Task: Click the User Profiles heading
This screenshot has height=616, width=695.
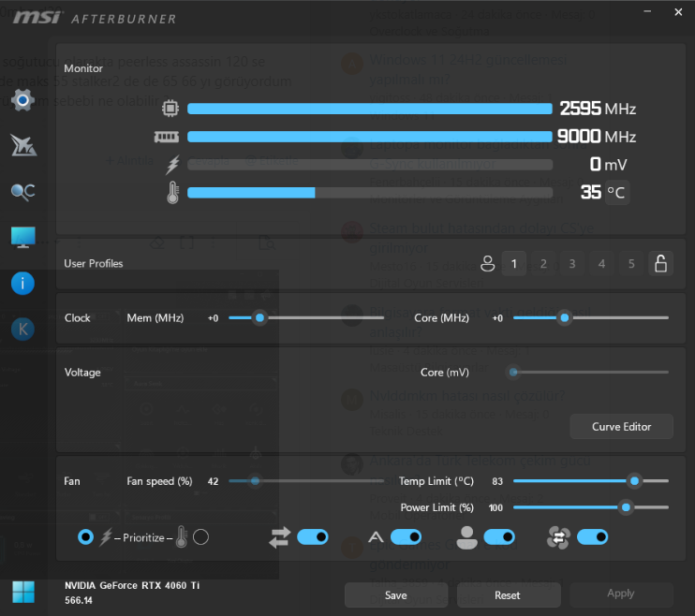Action: pos(94,264)
